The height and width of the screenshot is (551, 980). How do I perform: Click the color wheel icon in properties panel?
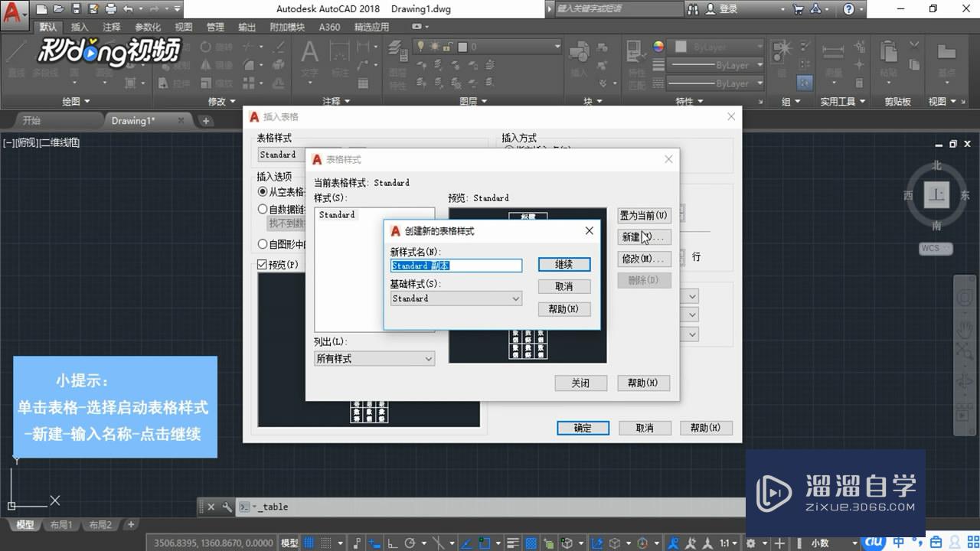coord(658,47)
